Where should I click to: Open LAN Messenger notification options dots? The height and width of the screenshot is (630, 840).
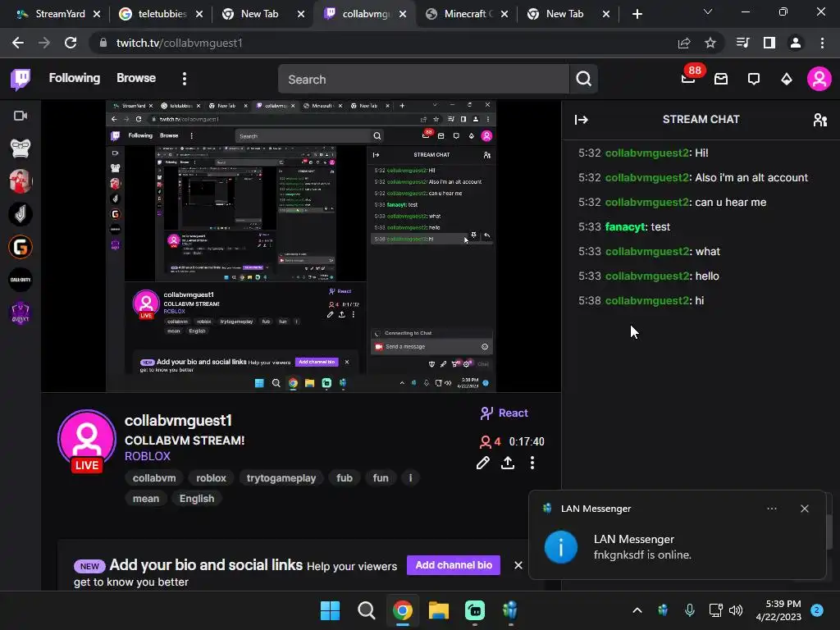771,509
